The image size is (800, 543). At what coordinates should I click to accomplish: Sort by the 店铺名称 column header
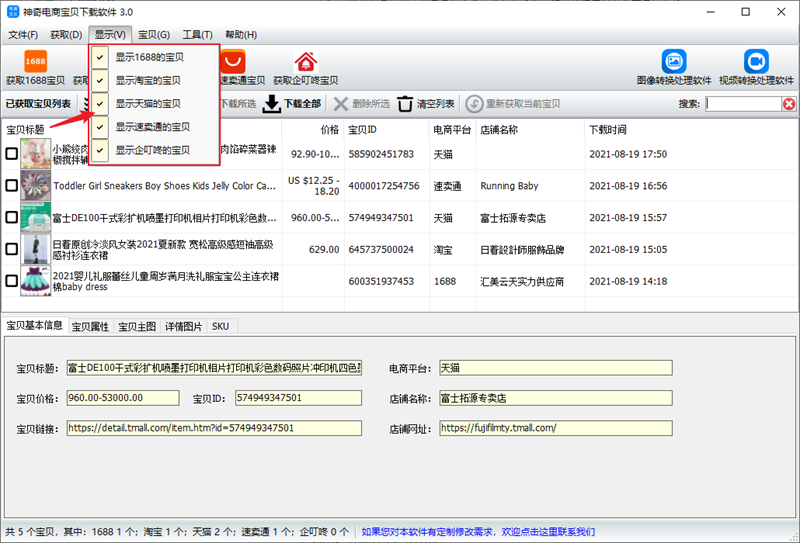point(531,130)
